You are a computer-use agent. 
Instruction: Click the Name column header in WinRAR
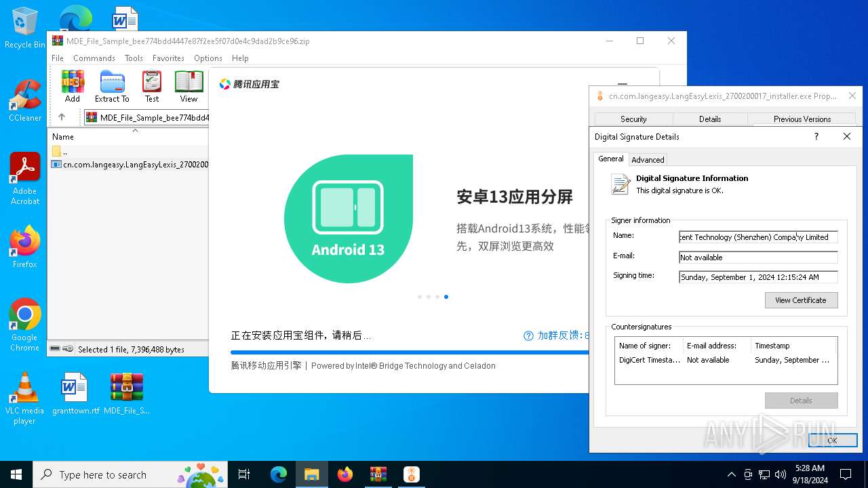click(130, 137)
